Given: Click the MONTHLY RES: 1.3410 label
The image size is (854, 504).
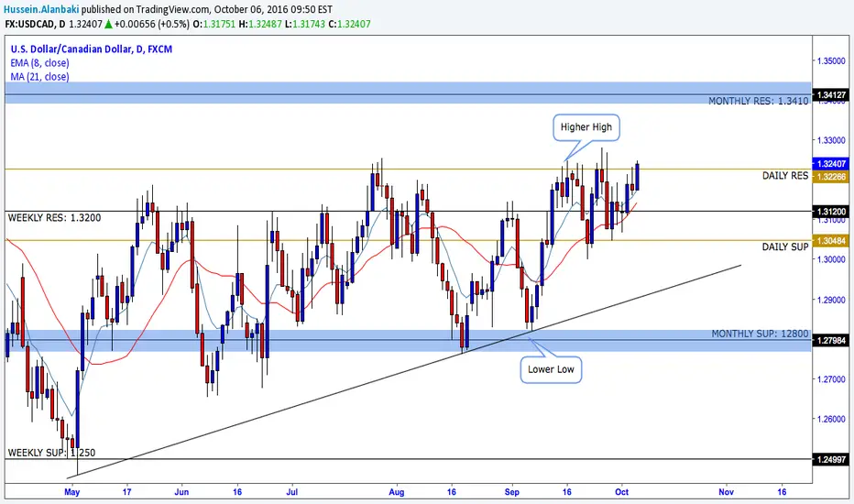Looking at the screenshot, I should click(x=758, y=101).
